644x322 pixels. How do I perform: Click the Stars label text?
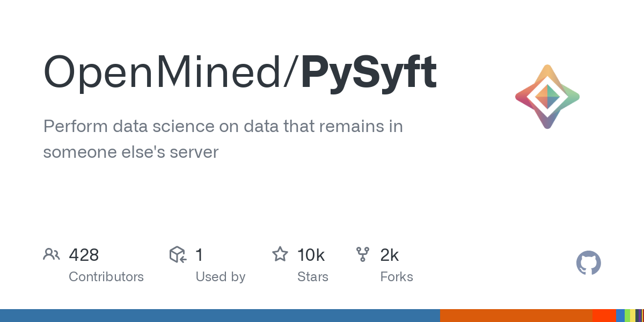[313, 277]
